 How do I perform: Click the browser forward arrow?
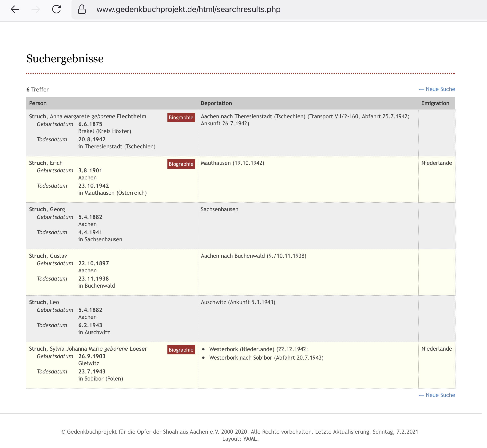[x=36, y=9]
